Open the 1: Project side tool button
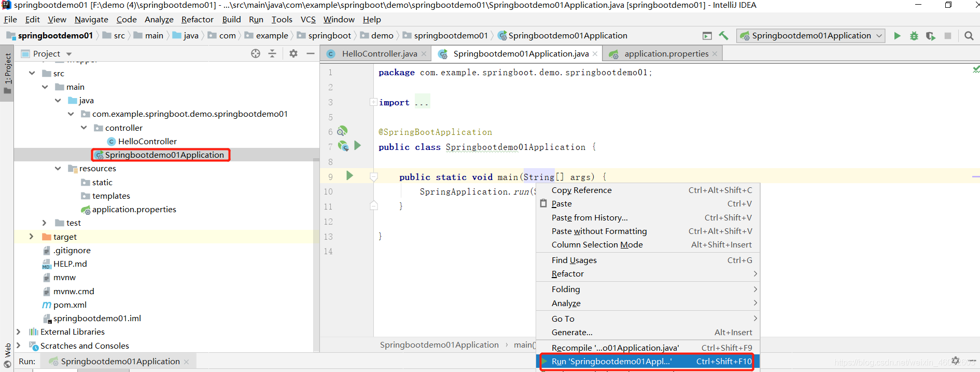 coord(7,73)
